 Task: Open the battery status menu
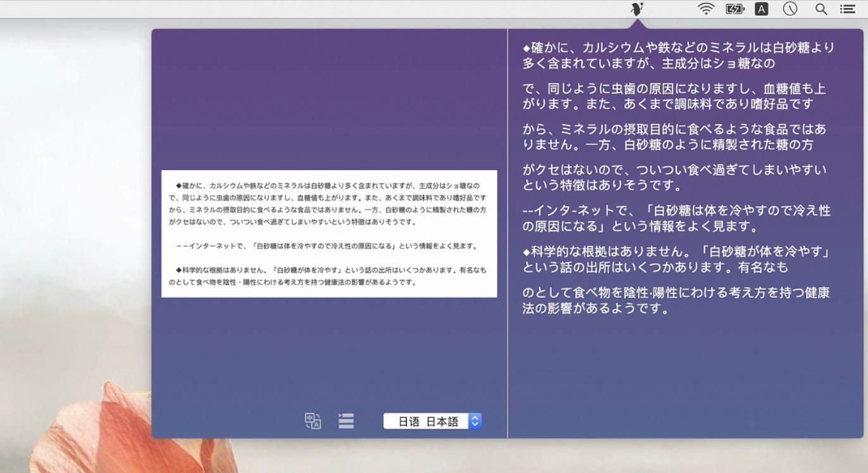tap(735, 9)
